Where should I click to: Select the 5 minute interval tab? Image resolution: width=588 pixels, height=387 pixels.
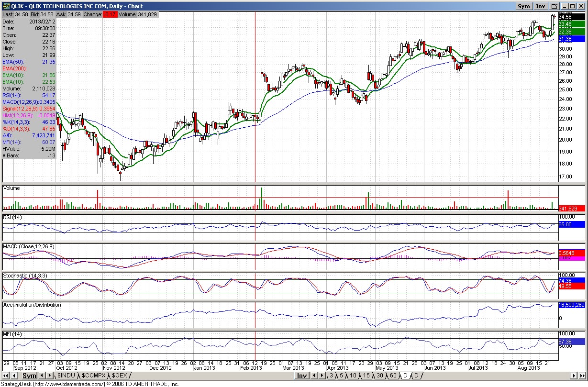coord(342,376)
